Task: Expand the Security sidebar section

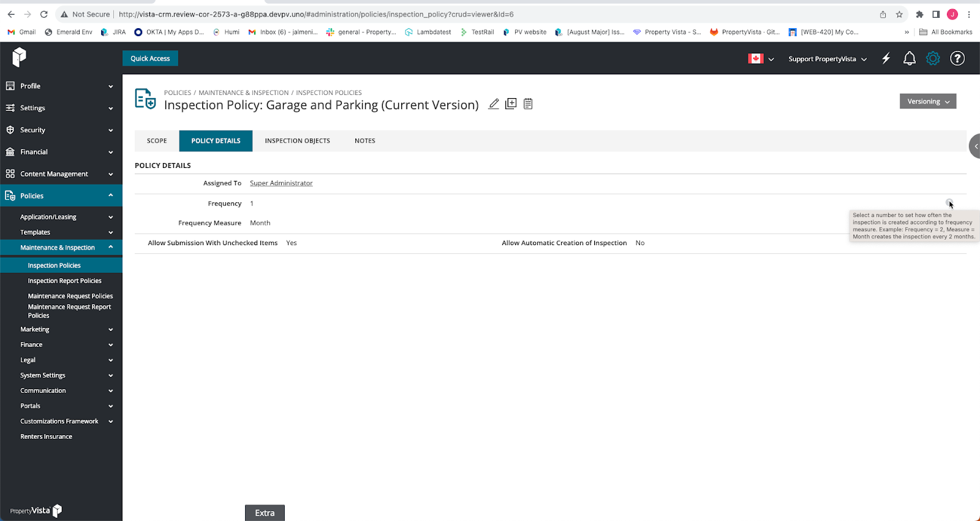Action: point(61,130)
